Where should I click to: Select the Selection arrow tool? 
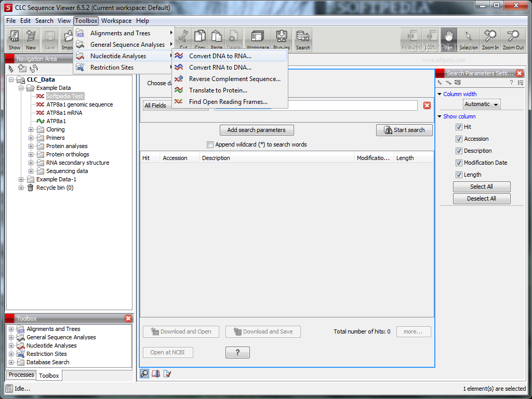coord(469,39)
